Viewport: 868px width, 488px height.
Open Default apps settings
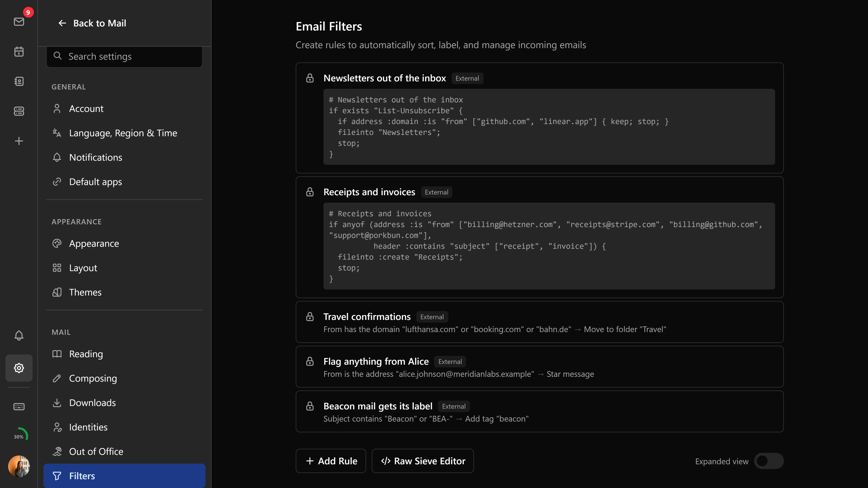[x=124, y=182]
